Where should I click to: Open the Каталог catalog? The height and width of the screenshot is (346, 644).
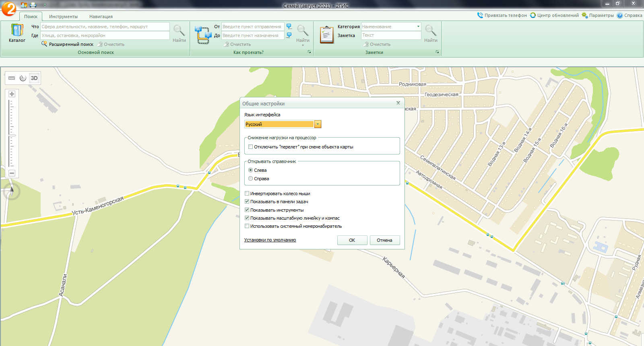[17, 33]
